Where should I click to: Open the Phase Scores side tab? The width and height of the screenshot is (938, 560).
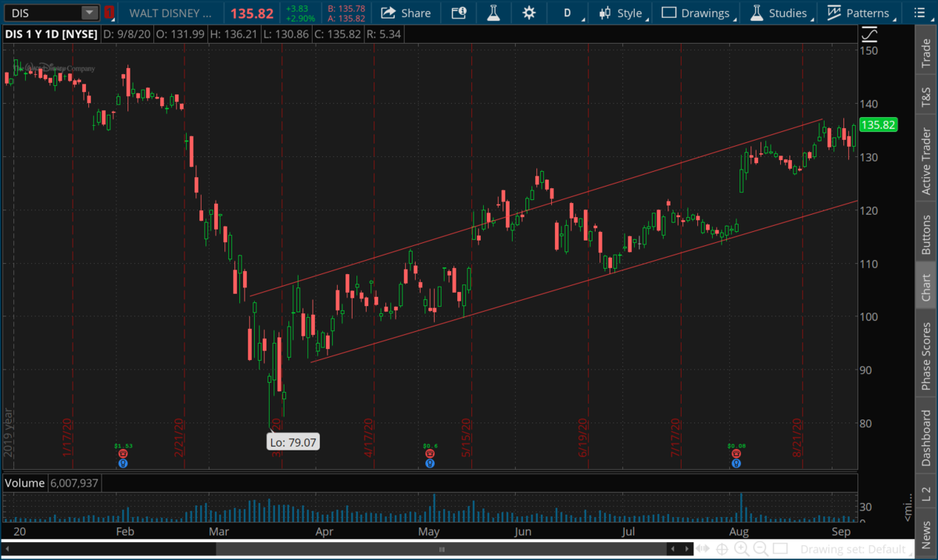[x=926, y=355]
